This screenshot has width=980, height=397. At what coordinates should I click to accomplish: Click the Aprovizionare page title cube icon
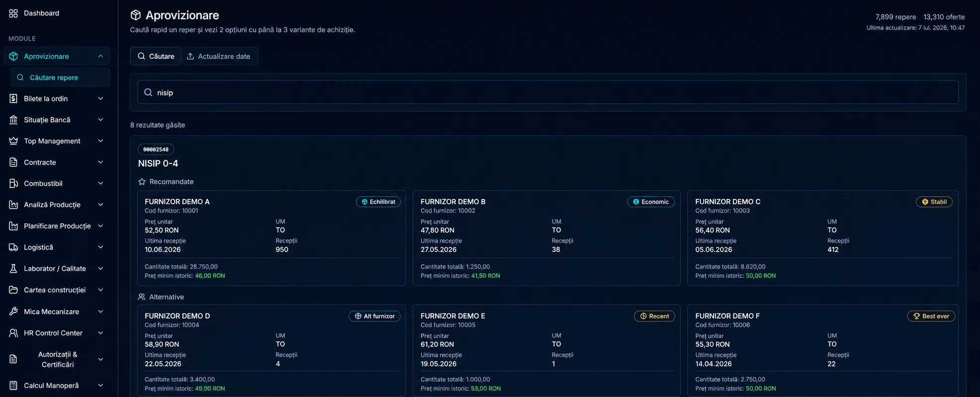(x=136, y=15)
